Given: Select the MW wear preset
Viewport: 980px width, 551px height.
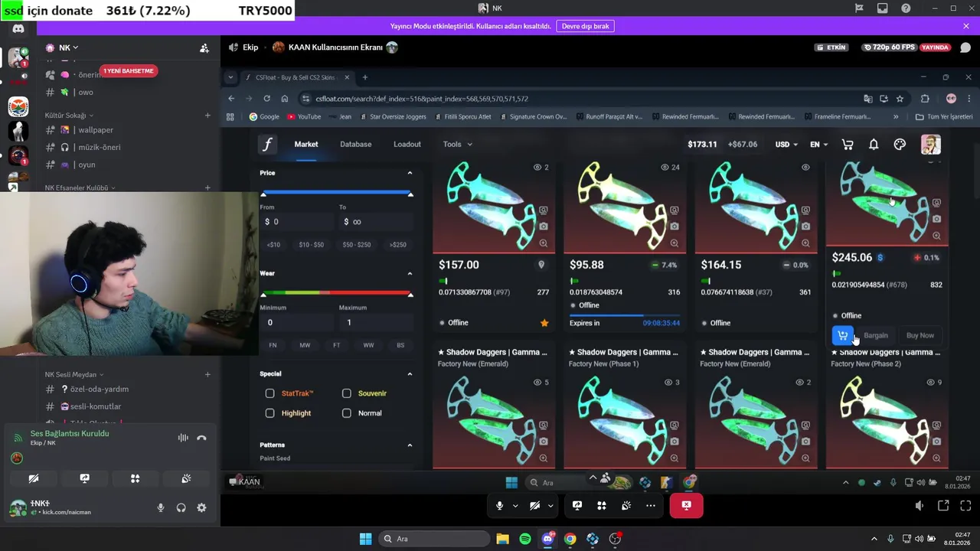Looking at the screenshot, I should [305, 345].
